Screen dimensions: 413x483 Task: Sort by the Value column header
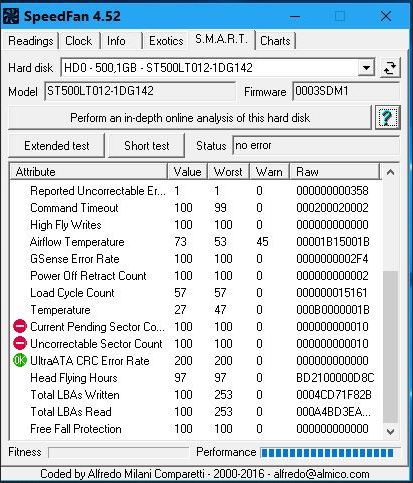point(187,172)
